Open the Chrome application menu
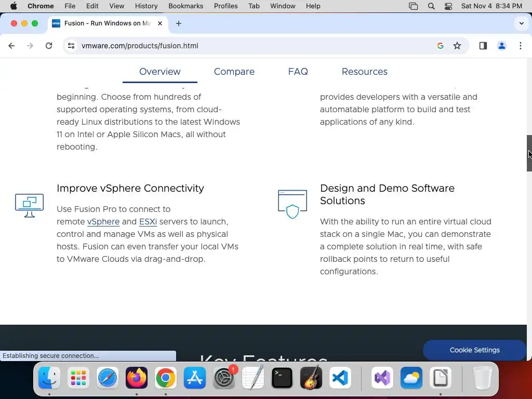 click(41, 6)
